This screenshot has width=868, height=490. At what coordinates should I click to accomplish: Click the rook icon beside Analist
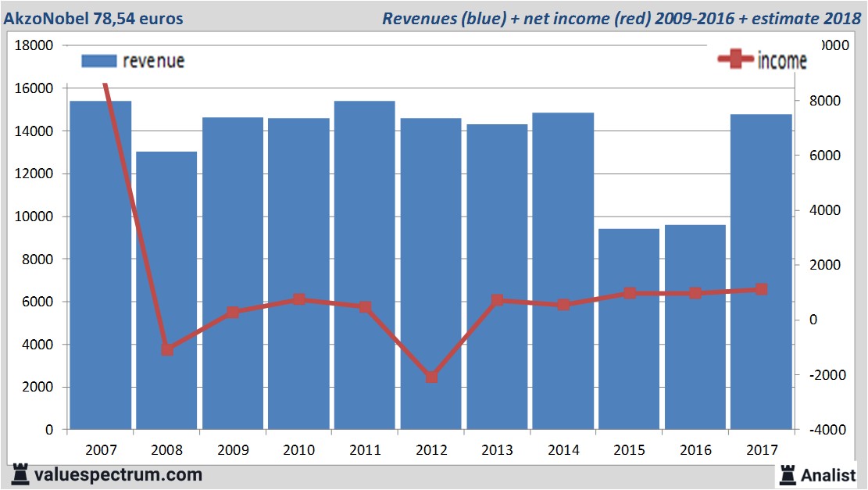point(788,474)
